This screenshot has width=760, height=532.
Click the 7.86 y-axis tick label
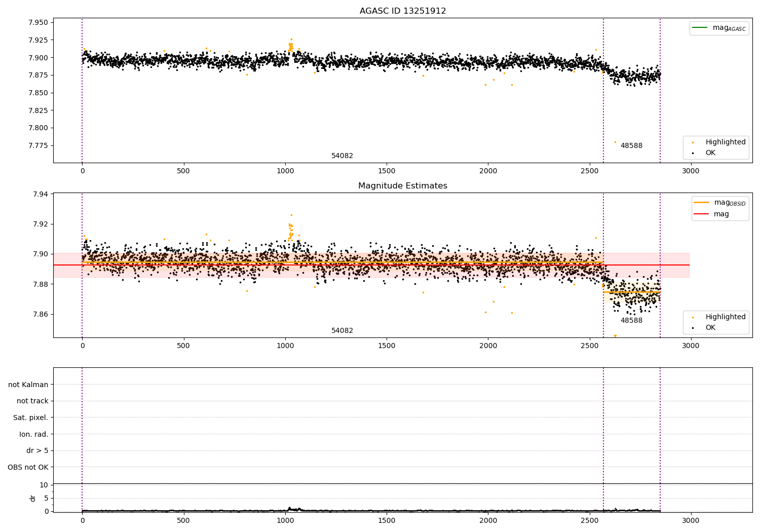[x=41, y=315]
